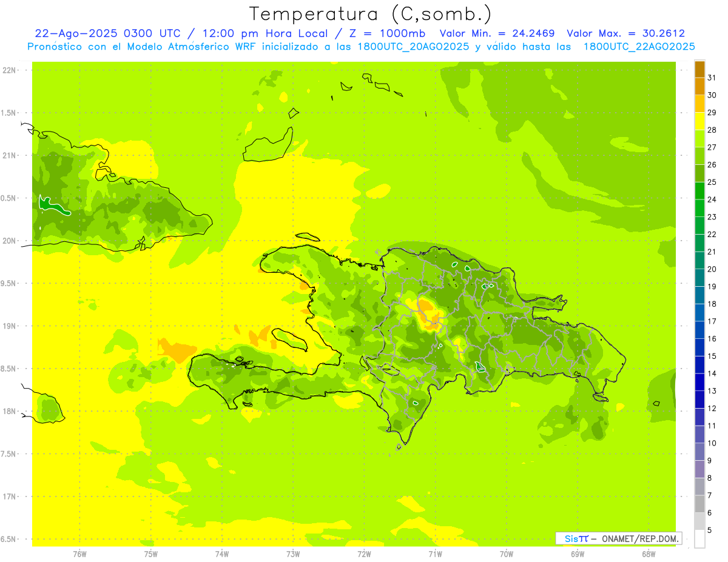The height and width of the screenshot is (562, 728).
Task: Click the '70W' longitude label
Action: point(507,554)
